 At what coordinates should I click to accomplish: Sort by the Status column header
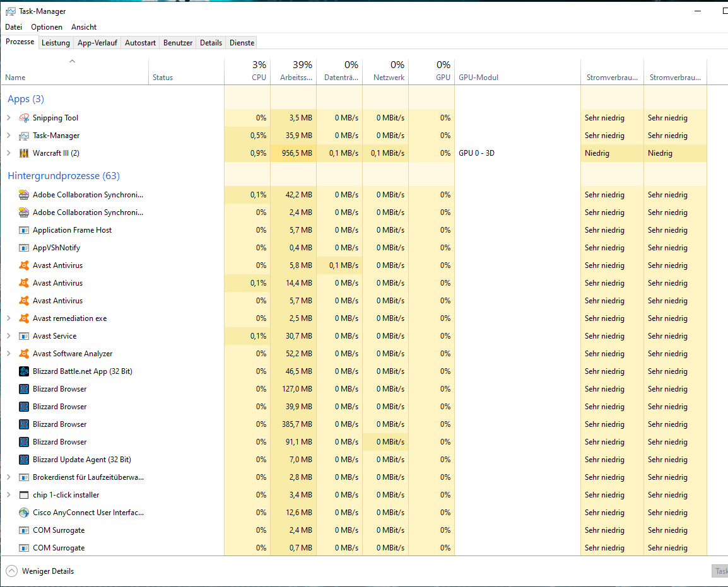(x=186, y=72)
